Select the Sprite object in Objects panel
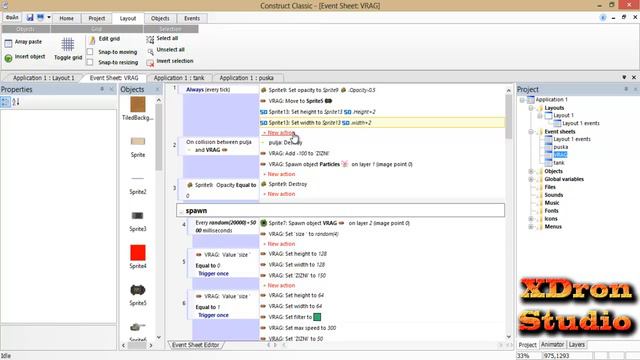Image resolution: width=640 pixels, height=360 pixels. tap(138, 141)
